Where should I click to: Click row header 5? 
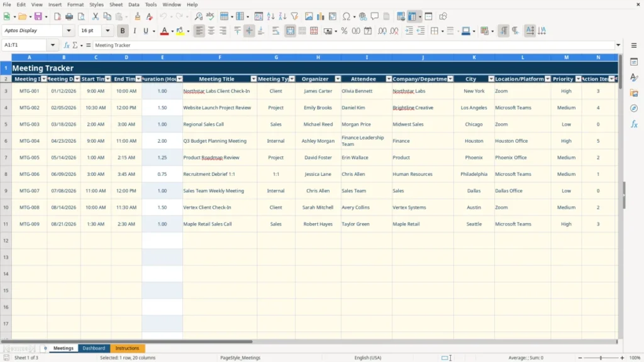pyautogui.click(x=6, y=124)
